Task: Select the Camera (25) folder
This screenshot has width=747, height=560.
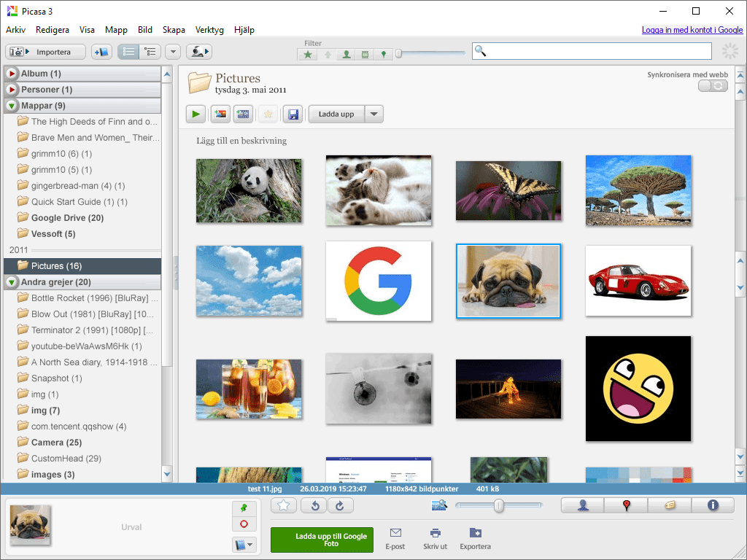Action: (x=56, y=443)
